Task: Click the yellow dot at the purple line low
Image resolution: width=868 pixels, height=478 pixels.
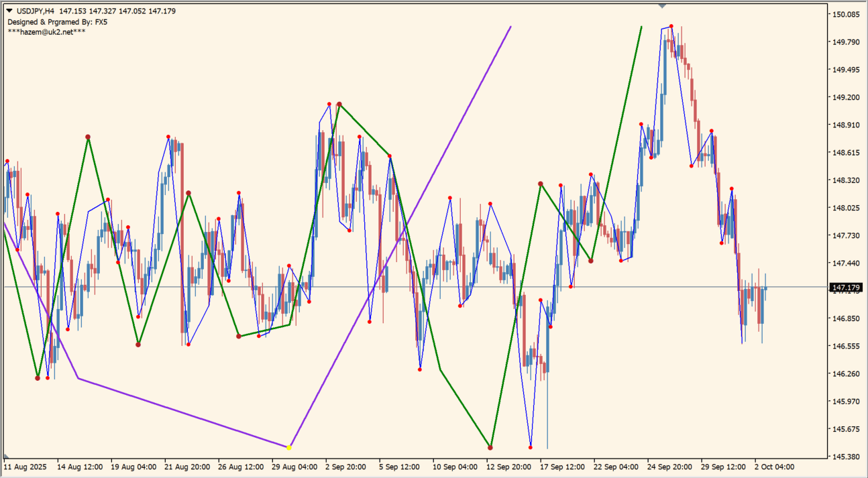Action: (x=289, y=447)
